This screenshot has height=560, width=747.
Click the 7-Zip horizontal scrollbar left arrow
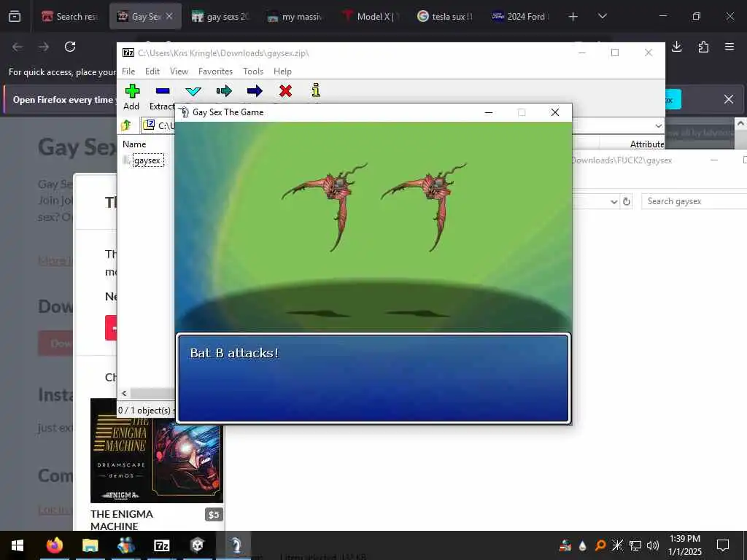tap(124, 393)
